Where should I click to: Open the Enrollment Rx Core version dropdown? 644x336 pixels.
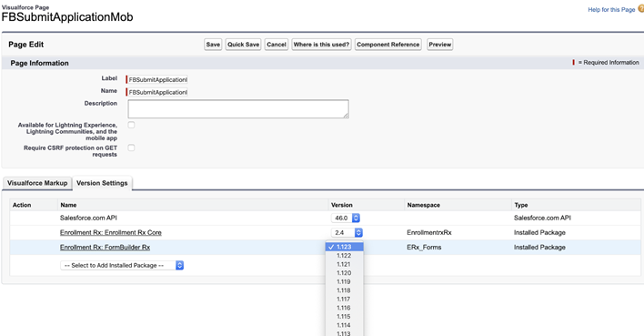pyautogui.click(x=347, y=233)
